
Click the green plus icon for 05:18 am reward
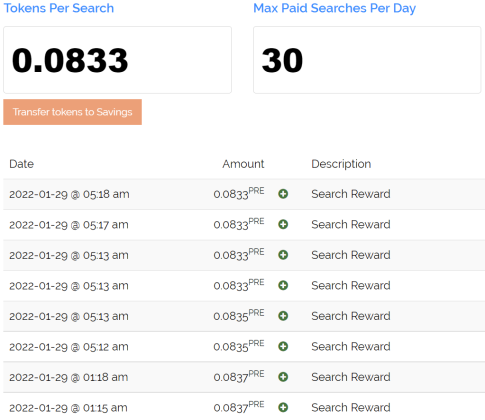click(x=283, y=194)
